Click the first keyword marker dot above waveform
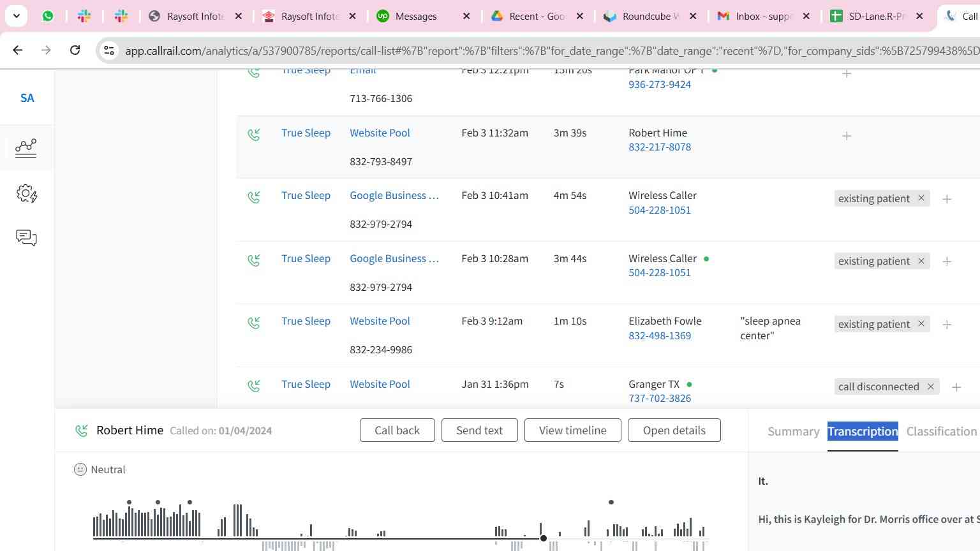Screen dimensions: 980x551 click(x=129, y=503)
